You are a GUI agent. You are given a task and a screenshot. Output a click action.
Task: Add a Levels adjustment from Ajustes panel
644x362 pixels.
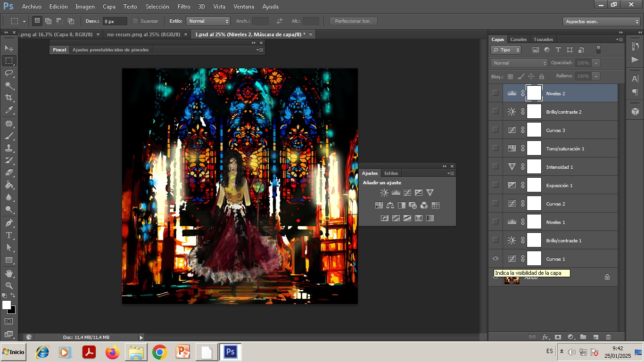pos(396,192)
